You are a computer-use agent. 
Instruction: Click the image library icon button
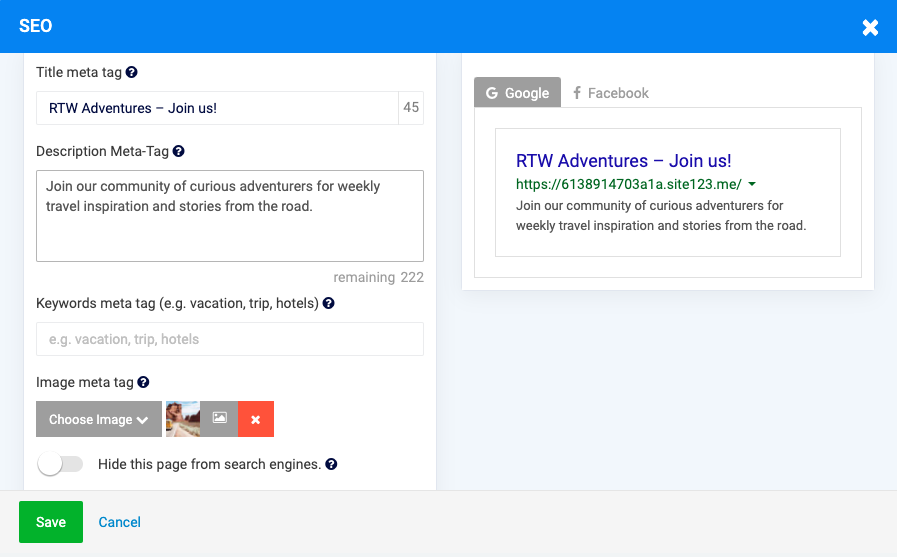click(x=219, y=419)
